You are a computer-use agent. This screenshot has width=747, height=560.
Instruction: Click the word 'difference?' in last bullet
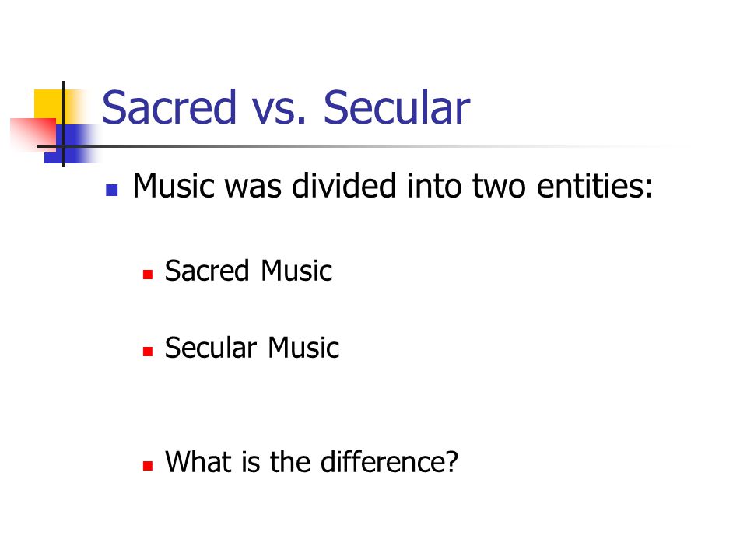tap(389, 461)
